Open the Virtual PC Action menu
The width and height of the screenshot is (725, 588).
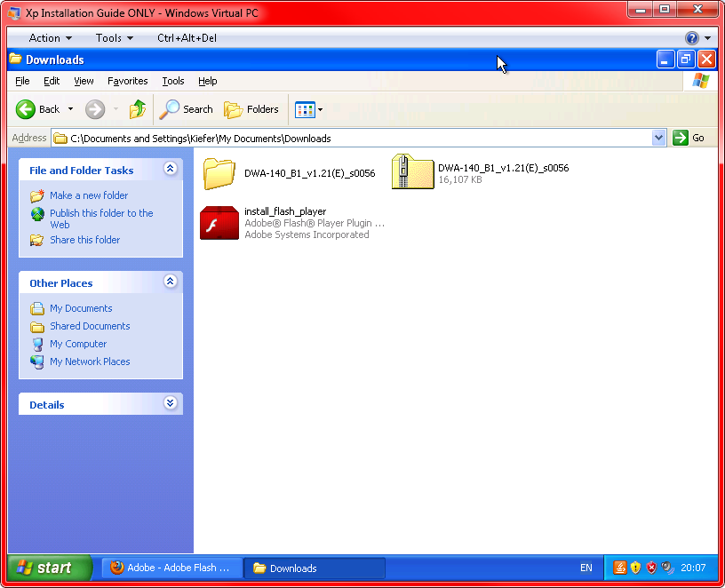(x=50, y=38)
